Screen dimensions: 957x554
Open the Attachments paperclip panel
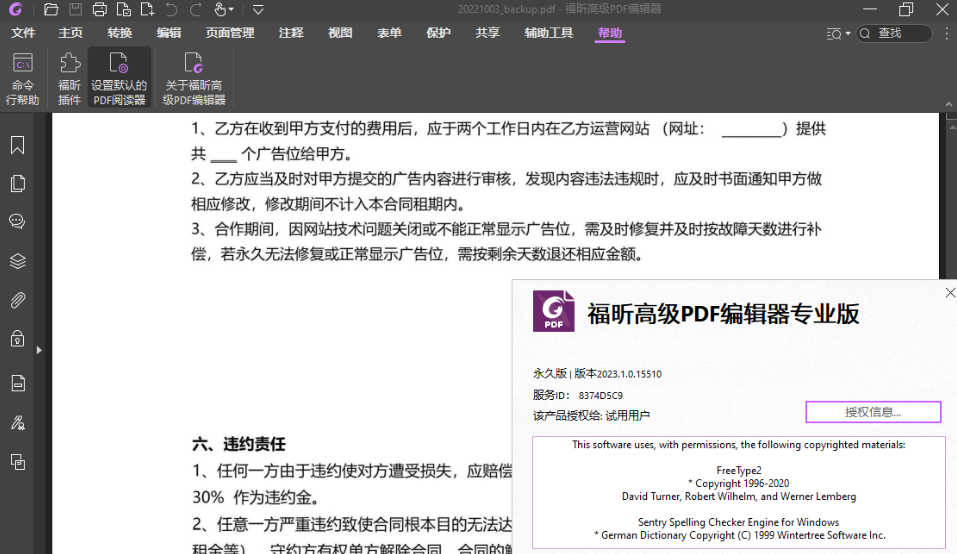18,300
